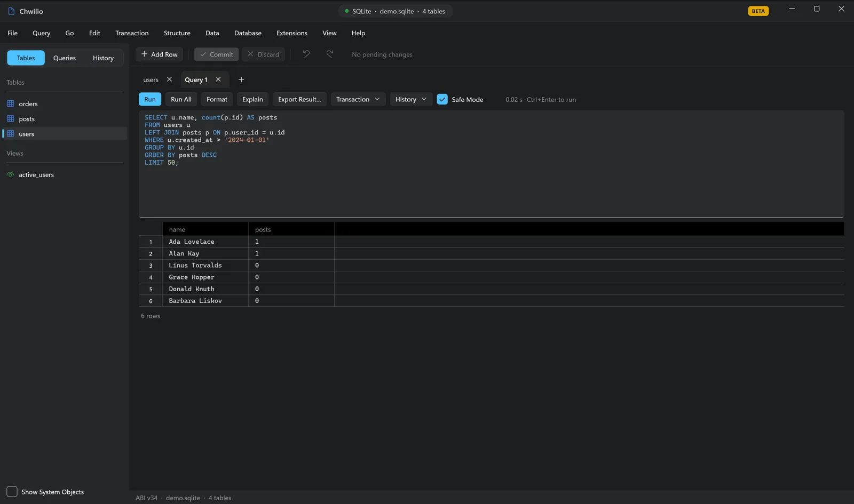This screenshot has width=854, height=504.
Task: Select the Alan Kay cell
Action: pyautogui.click(x=205, y=253)
